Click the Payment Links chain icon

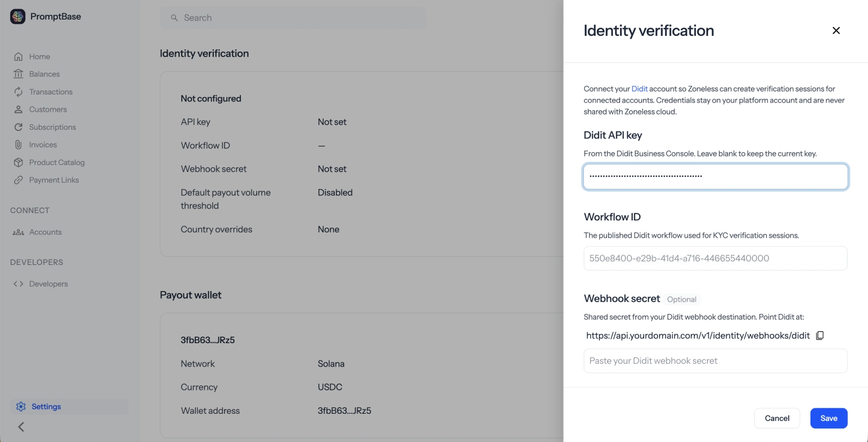tap(18, 180)
